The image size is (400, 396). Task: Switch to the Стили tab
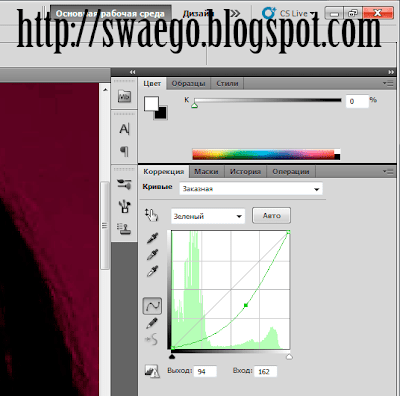227,83
